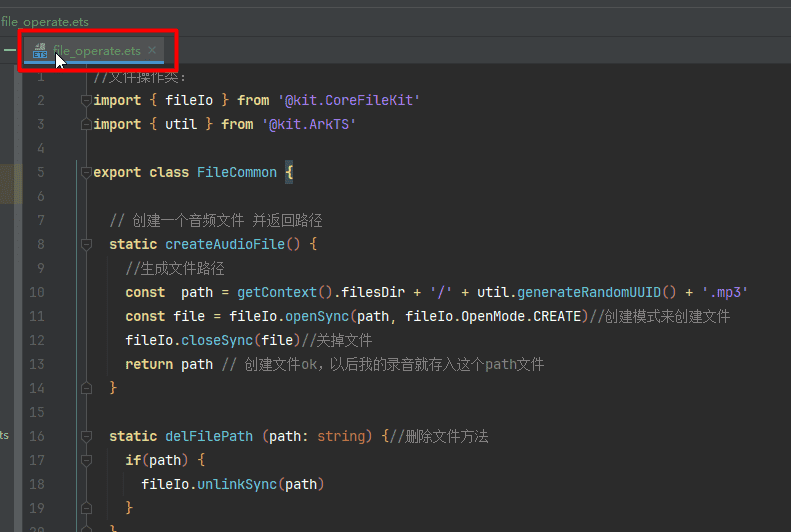The height and width of the screenshot is (532, 791).
Task: Collapse the if(path) block at line 17
Action: coord(86,460)
